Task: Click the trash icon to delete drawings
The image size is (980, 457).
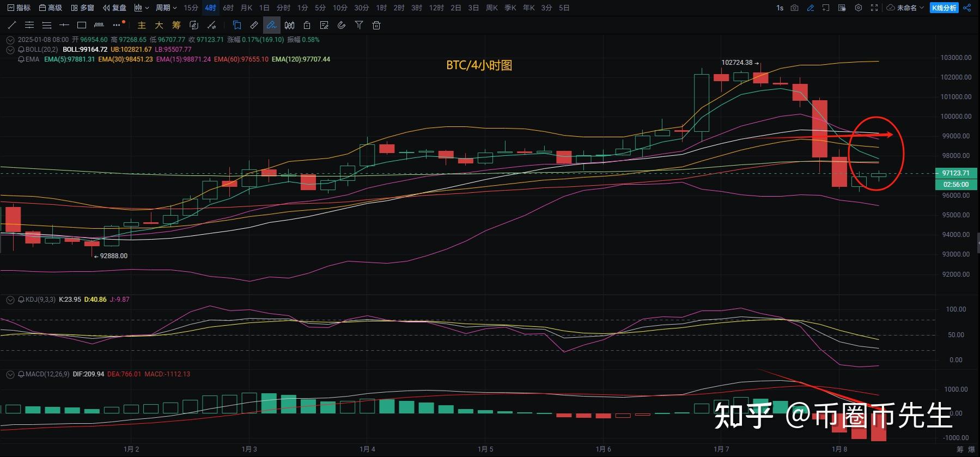Action: (376, 25)
